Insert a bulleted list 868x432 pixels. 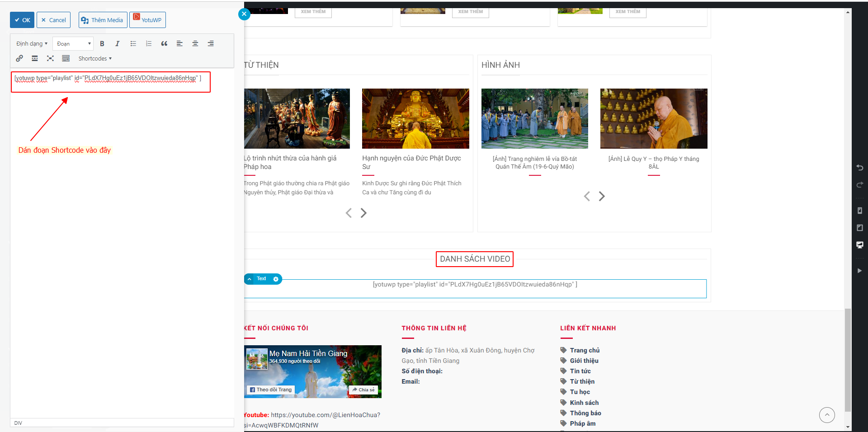tap(133, 44)
